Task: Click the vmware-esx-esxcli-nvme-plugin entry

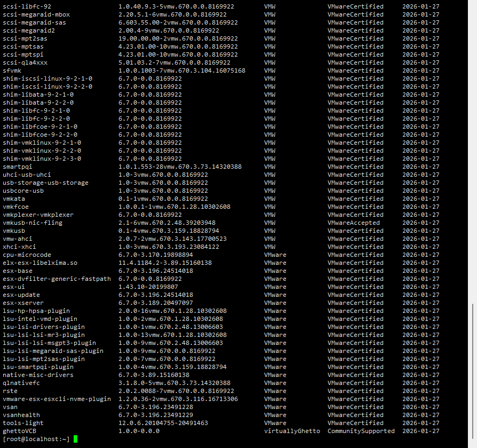Action: pyautogui.click(x=57, y=399)
